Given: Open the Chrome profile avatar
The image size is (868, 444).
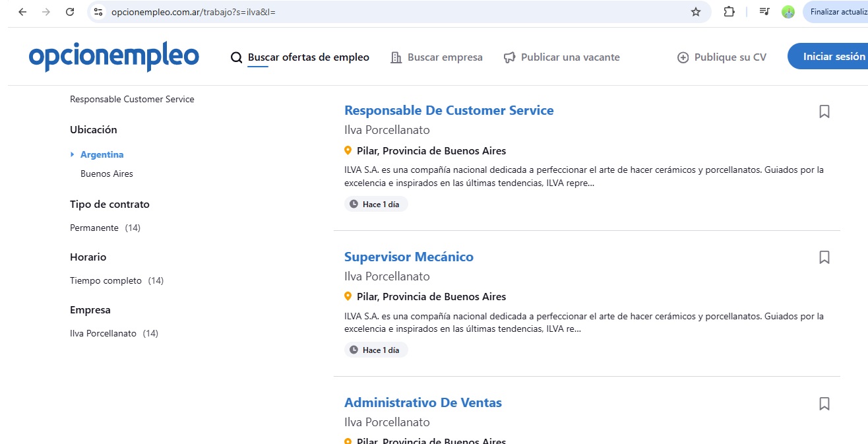Looking at the screenshot, I should coord(788,12).
